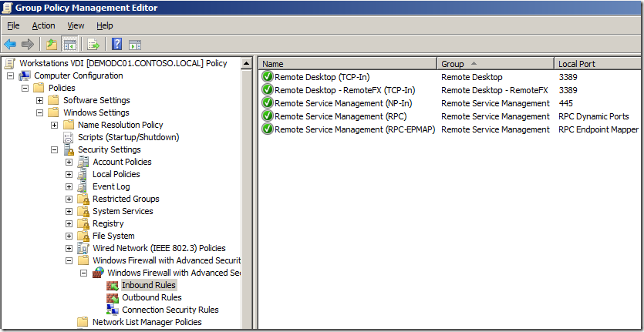644x332 pixels.
Task: Toggle the Show/Hide Console Tree button
Action: click(69, 45)
